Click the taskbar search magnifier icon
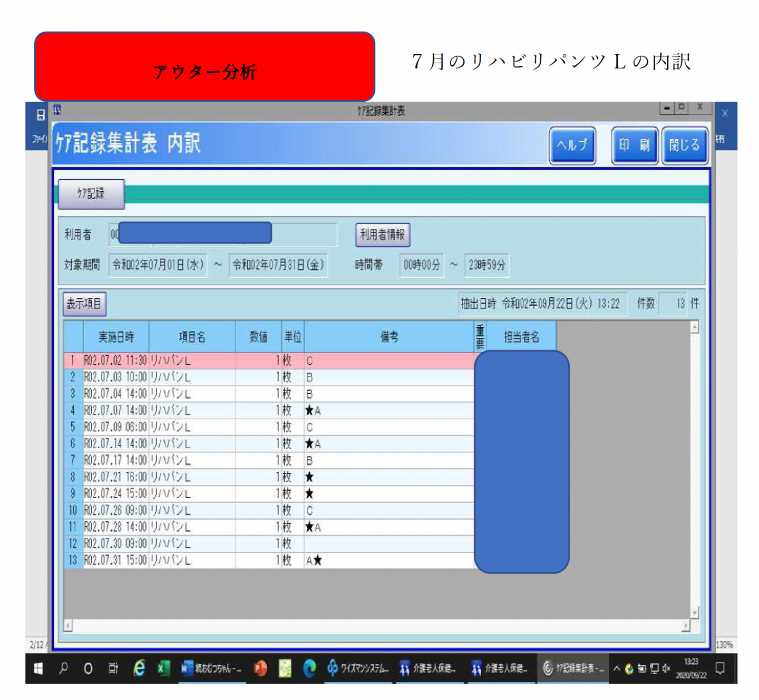 pos(63,668)
